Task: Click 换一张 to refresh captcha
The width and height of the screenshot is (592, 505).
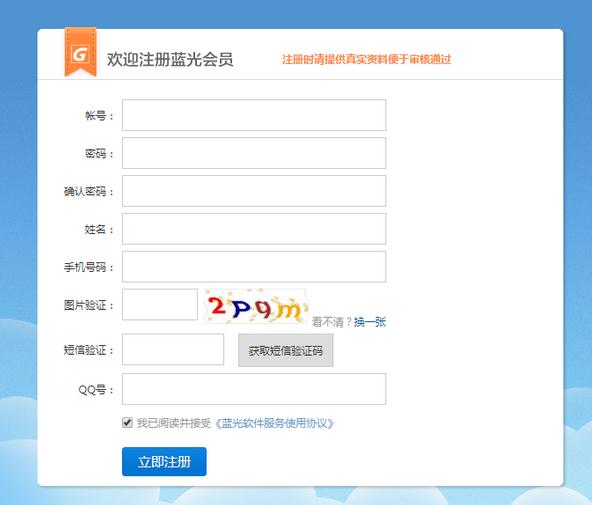Action: 370,322
